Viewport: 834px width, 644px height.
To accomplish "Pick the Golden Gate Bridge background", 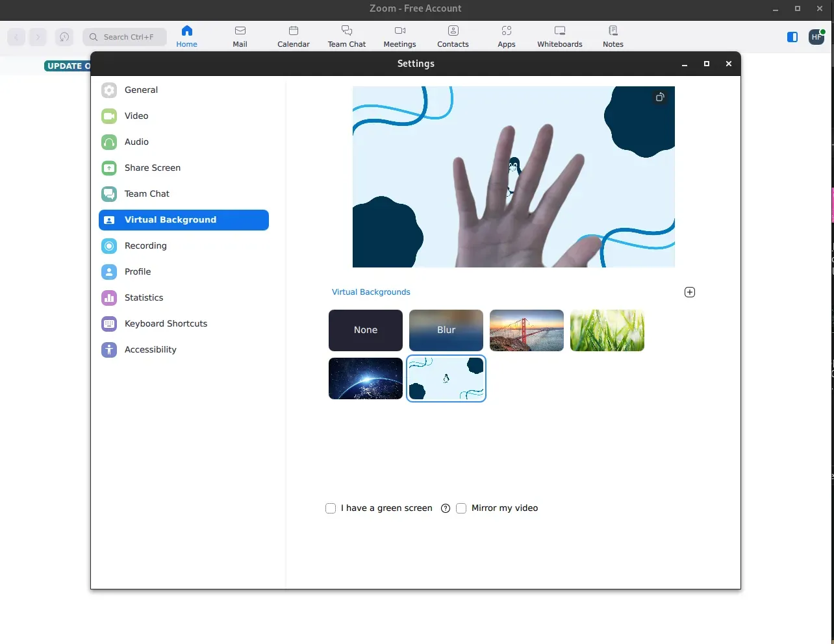I will coord(527,330).
